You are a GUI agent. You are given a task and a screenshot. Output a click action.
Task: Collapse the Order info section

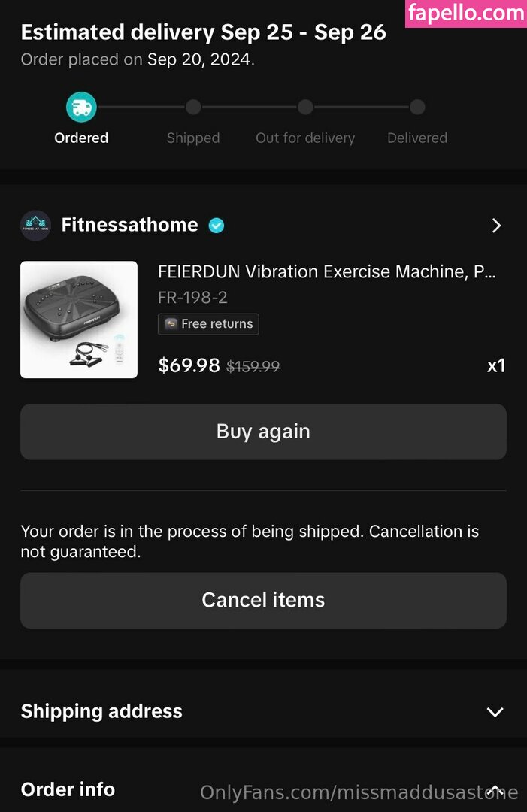(x=495, y=789)
